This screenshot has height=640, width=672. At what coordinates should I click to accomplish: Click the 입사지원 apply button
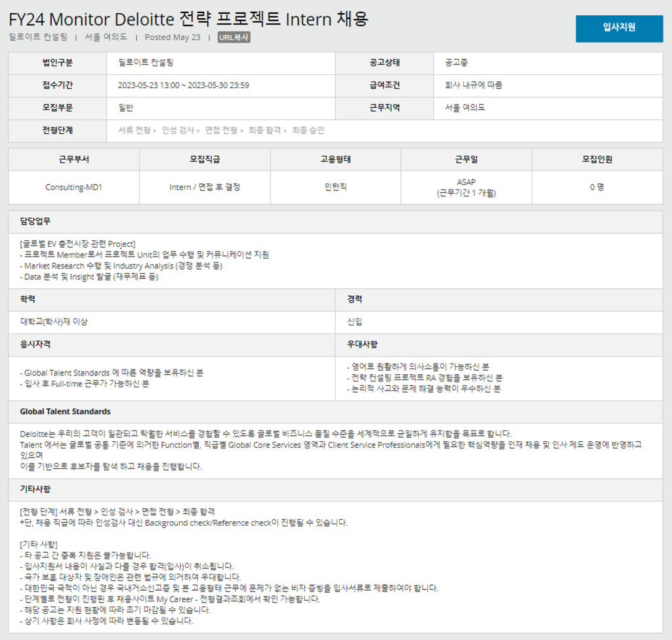pos(619,29)
